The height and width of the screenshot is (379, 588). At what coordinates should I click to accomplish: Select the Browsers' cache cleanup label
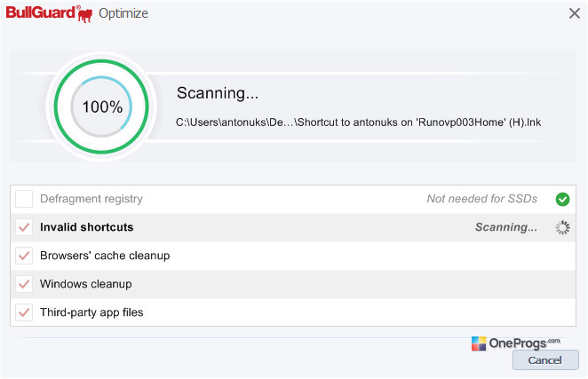click(x=105, y=256)
